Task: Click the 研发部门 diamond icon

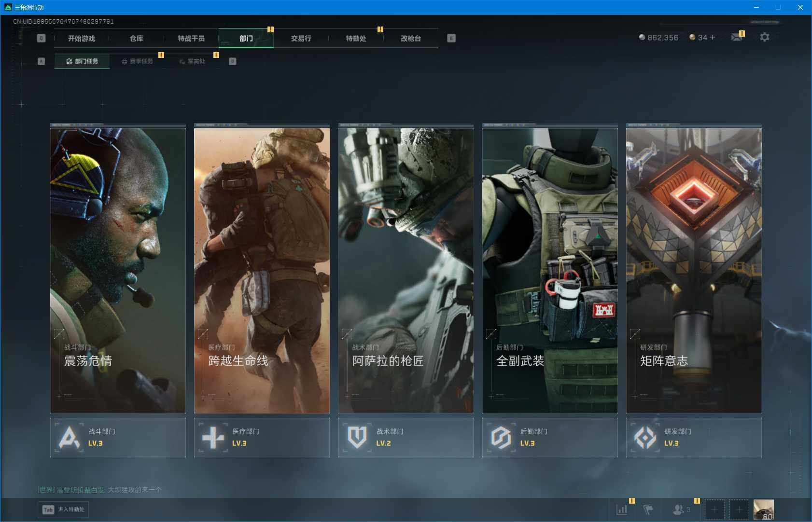Action: point(645,438)
